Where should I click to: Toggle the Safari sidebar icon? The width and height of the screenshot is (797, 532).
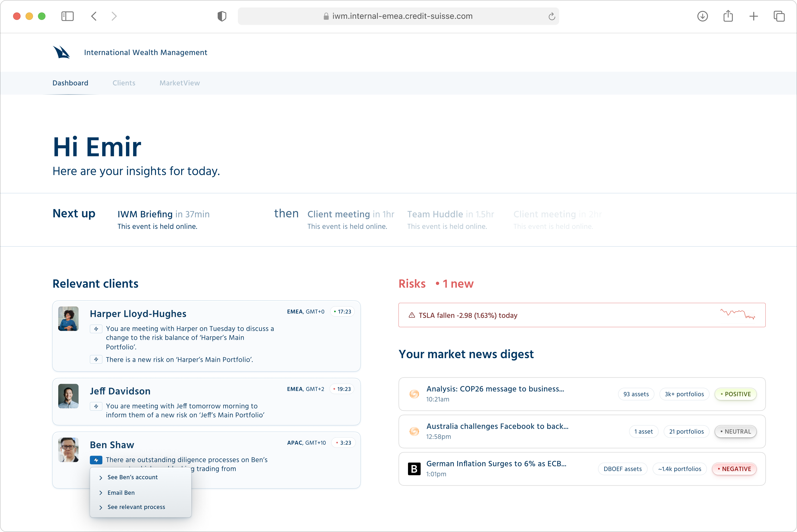click(x=67, y=16)
